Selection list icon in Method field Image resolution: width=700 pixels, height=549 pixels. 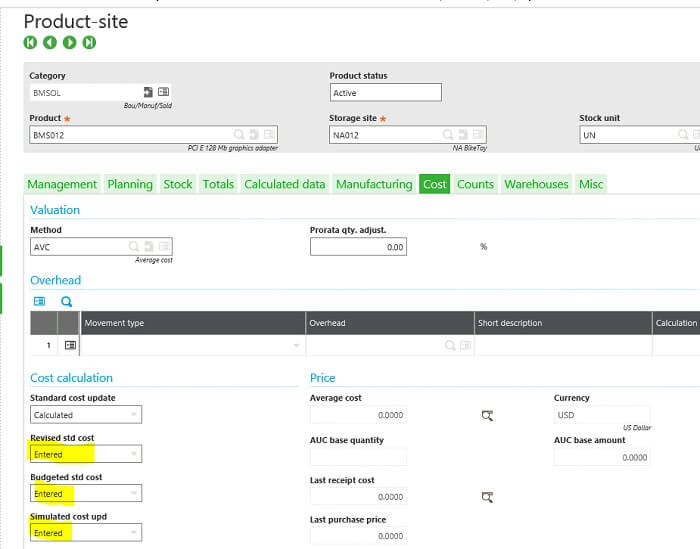click(164, 246)
